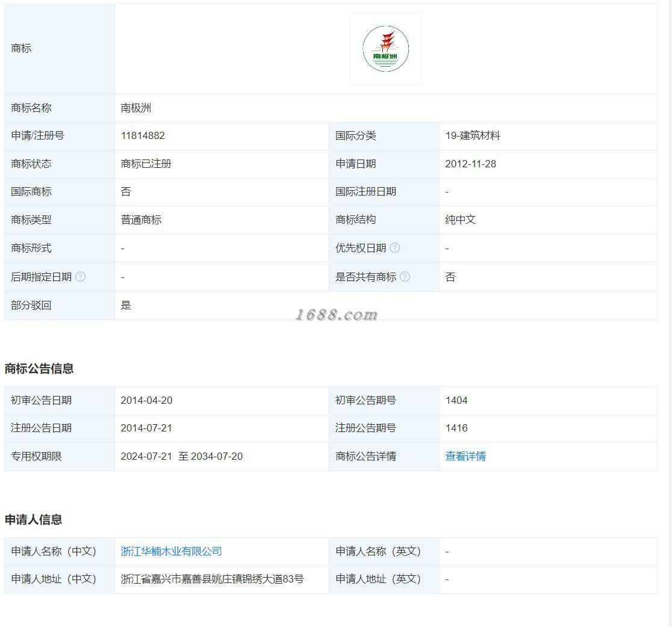
Task: Select preliminary announcement date 2014-04-20
Action: tap(146, 400)
